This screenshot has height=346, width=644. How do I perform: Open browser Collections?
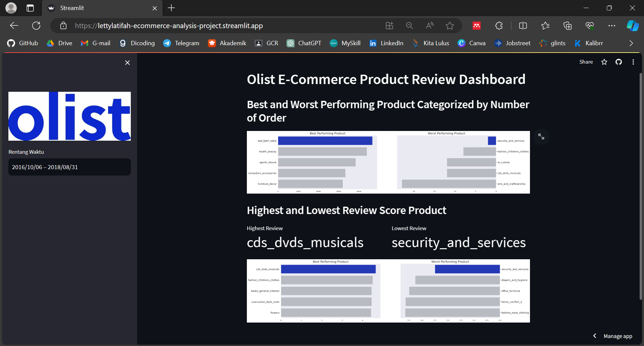(568, 25)
